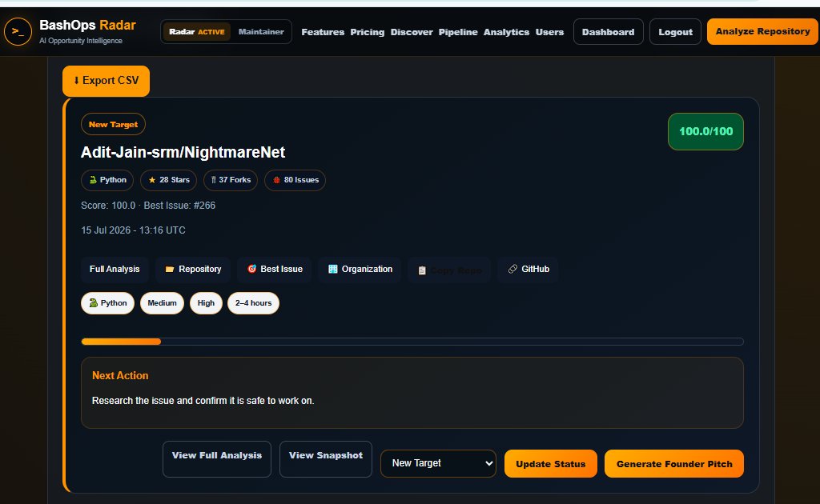This screenshot has width=820, height=504.
Task: Click the Logout button
Action: pyautogui.click(x=675, y=32)
